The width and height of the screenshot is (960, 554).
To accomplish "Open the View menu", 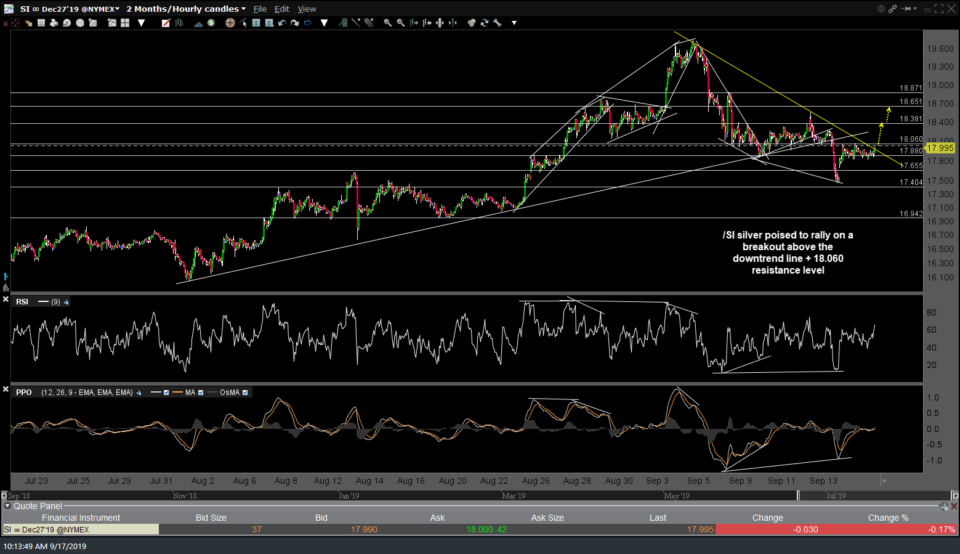I will (x=308, y=8).
